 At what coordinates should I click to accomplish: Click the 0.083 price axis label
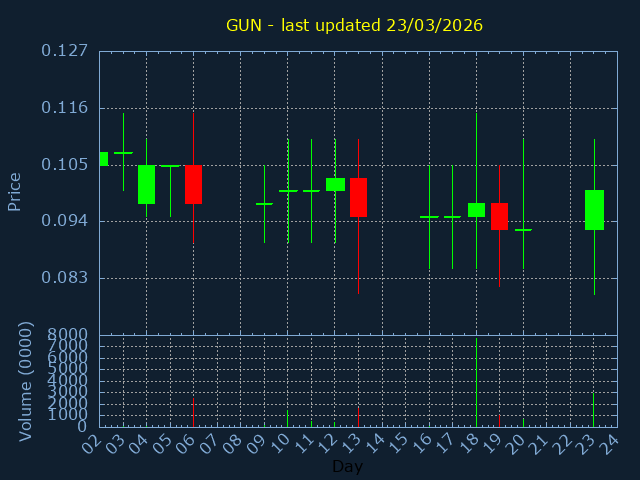65,278
